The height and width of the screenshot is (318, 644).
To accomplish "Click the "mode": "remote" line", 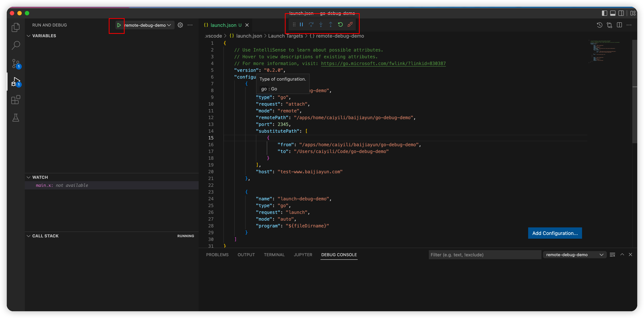I will (x=278, y=111).
